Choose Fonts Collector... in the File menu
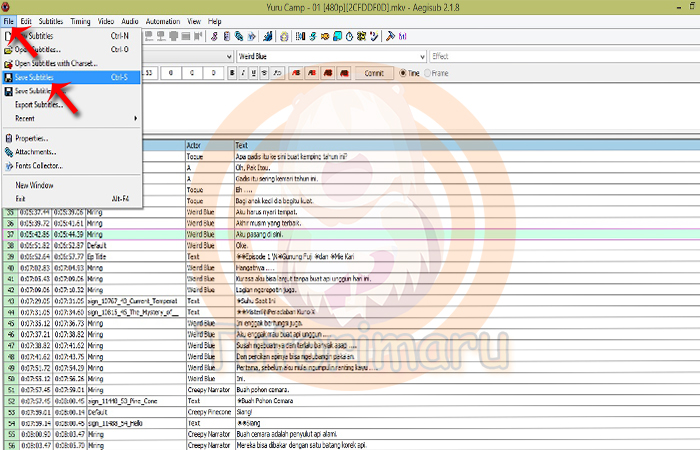The image size is (700, 450). [71, 166]
